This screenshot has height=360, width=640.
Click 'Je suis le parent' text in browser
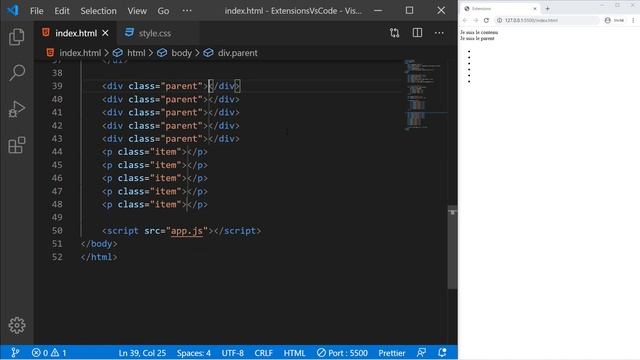477,38
